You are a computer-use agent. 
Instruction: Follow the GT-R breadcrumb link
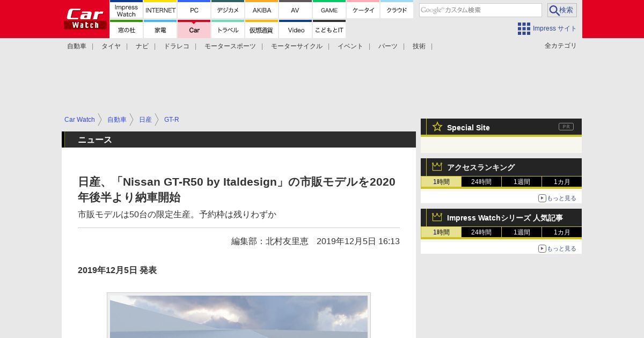coord(172,120)
